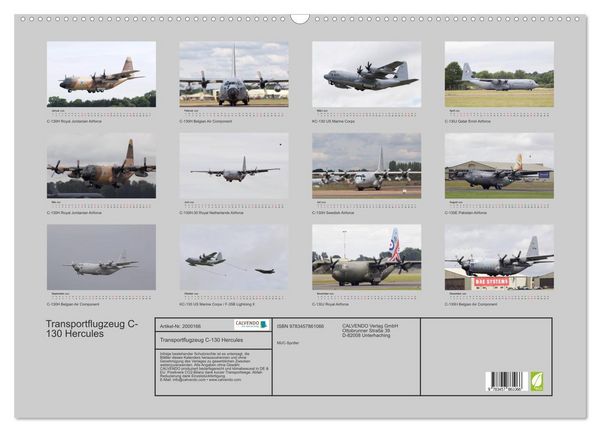Open the Swedish C-130H taxiing photo
The width and height of the screenshot is (600, 432).
[367, 166]
